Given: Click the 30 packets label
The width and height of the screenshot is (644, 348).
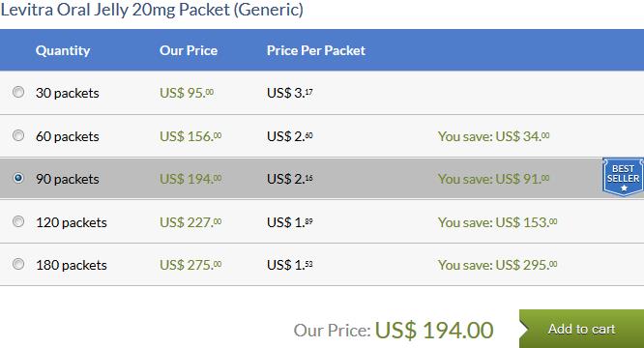Looking at the screenshot, I should click(68, 93).
